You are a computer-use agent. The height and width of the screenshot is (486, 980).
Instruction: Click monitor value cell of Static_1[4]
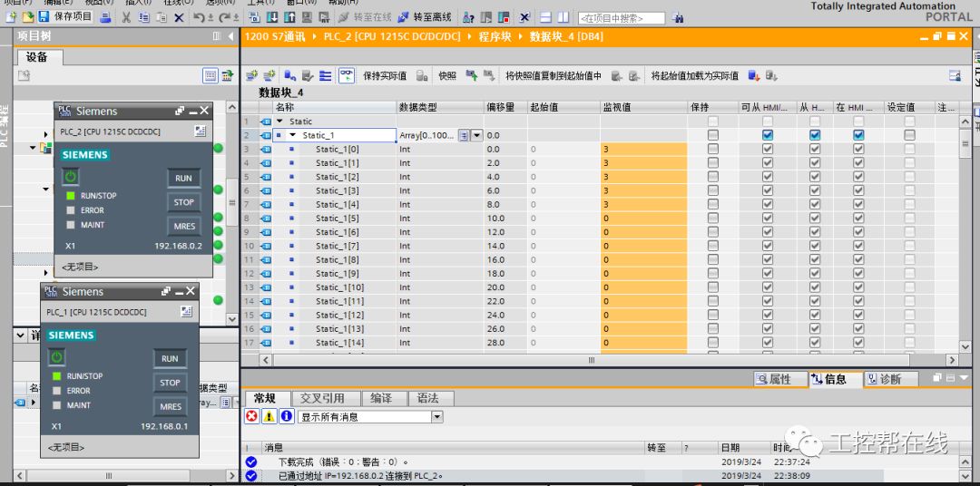click(643, 204)
